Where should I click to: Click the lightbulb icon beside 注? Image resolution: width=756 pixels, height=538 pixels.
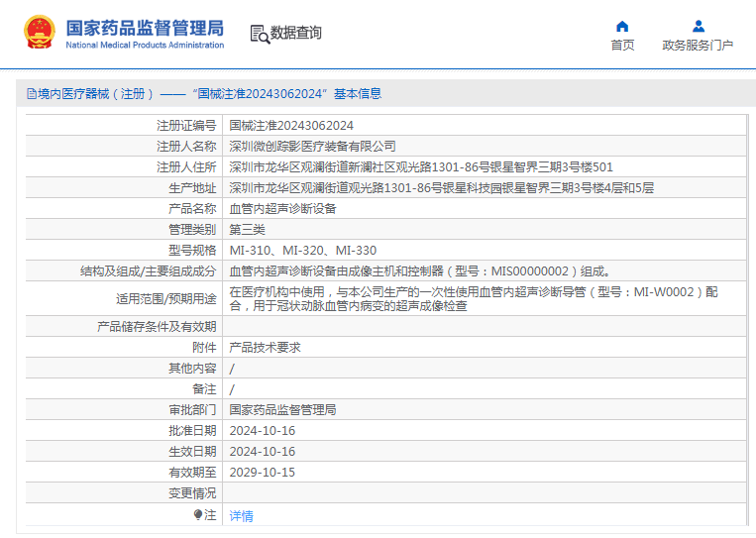(x=198, y=515)
